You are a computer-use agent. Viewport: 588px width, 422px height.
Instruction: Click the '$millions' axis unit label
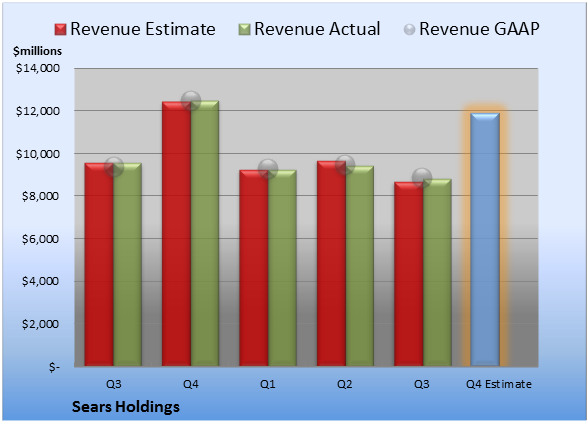37,51
